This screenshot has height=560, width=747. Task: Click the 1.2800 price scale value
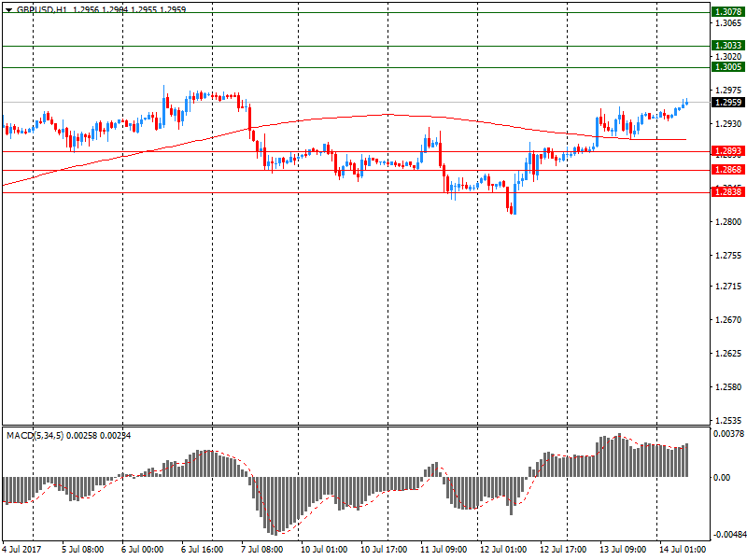coord(728,222)
